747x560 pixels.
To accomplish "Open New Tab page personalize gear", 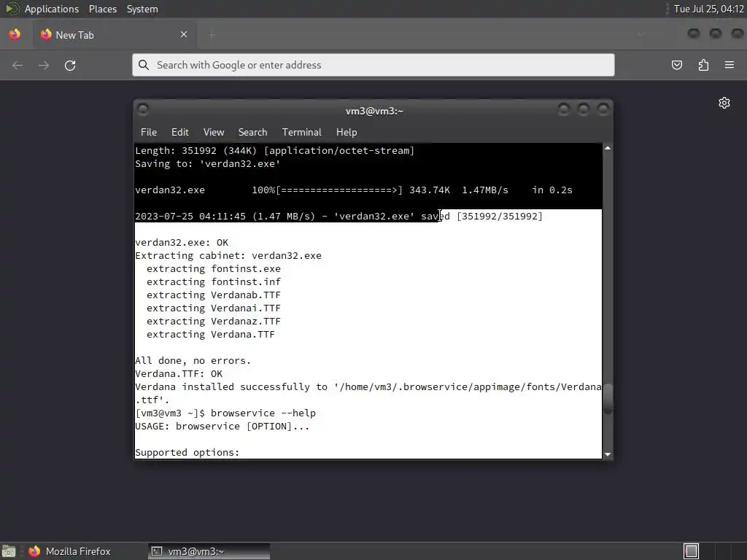I will (724, 103).
